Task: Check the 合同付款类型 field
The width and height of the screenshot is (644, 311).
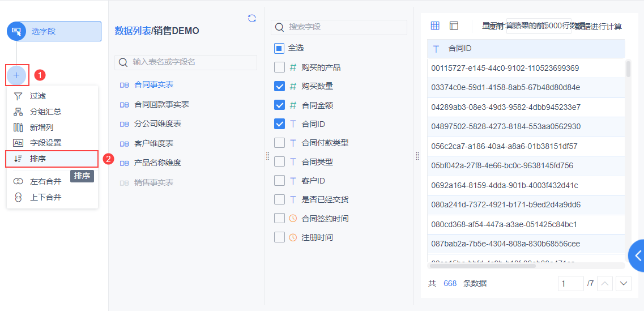Action: pyautogui.click(x=279, y=143)
